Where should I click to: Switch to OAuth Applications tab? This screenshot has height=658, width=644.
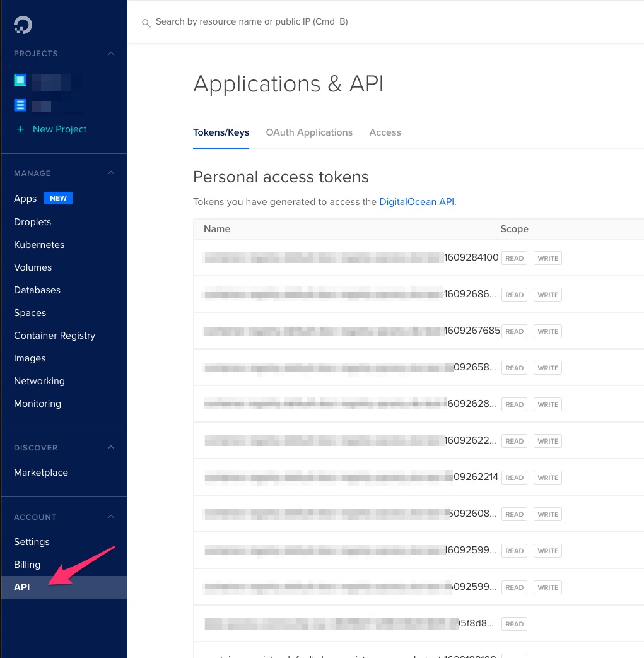(309, 132)
